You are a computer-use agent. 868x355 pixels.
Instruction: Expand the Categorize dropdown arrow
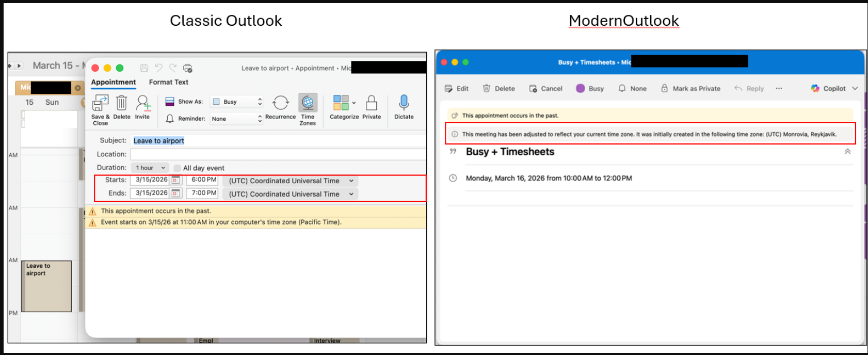click(x=354, y=103)
